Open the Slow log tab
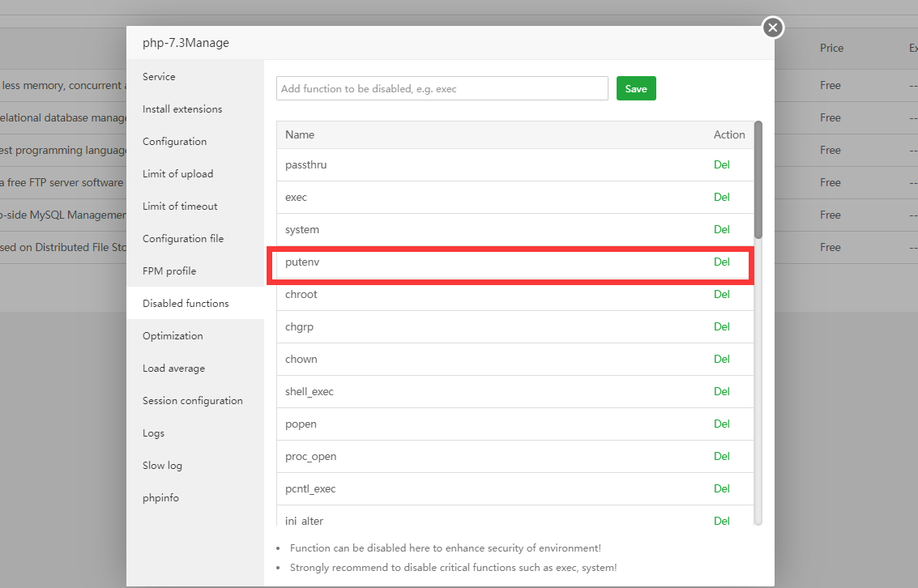 click(162, 466)
